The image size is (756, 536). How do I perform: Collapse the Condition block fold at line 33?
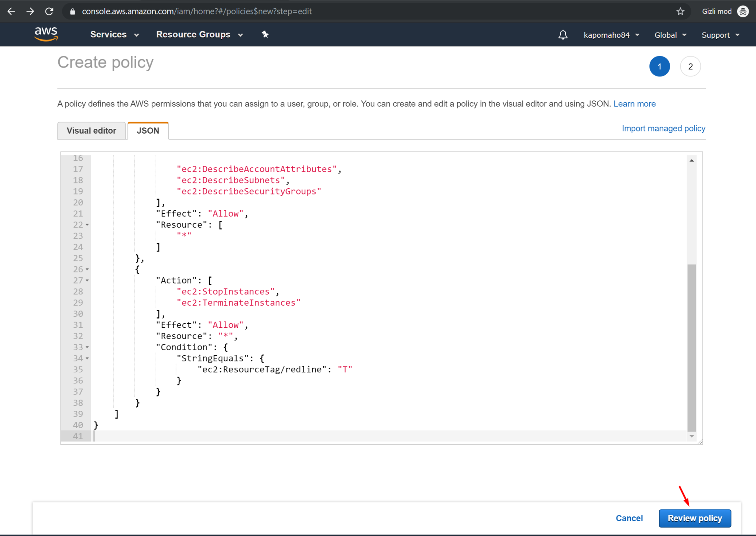click(x=87, y=347)
